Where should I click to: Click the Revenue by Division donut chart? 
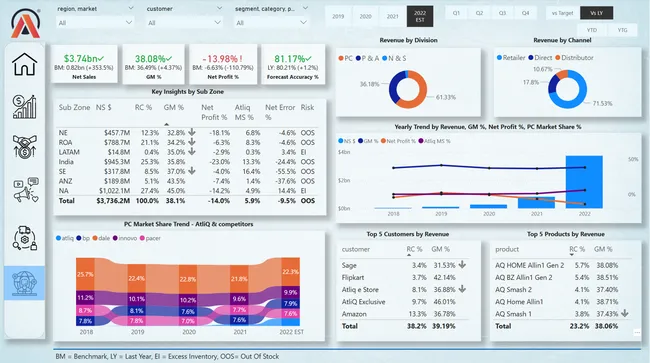point(408,89)
